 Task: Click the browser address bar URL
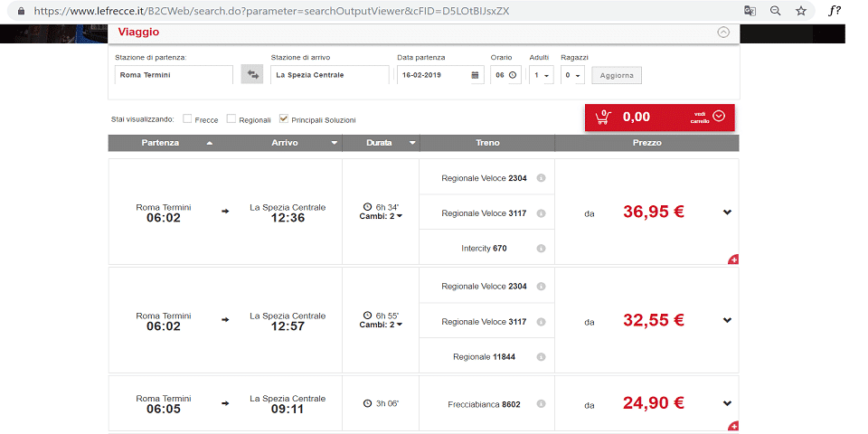[x=271, y=11]
